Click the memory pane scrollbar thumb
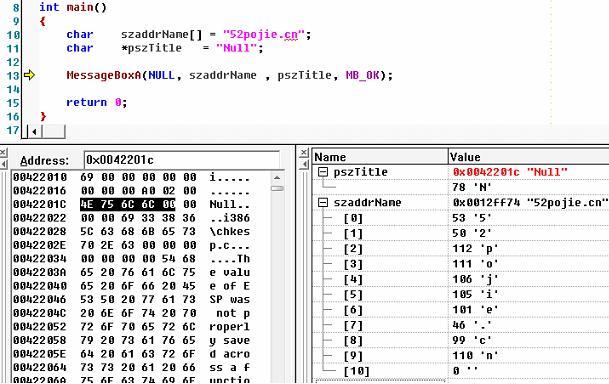 point(277,188)
